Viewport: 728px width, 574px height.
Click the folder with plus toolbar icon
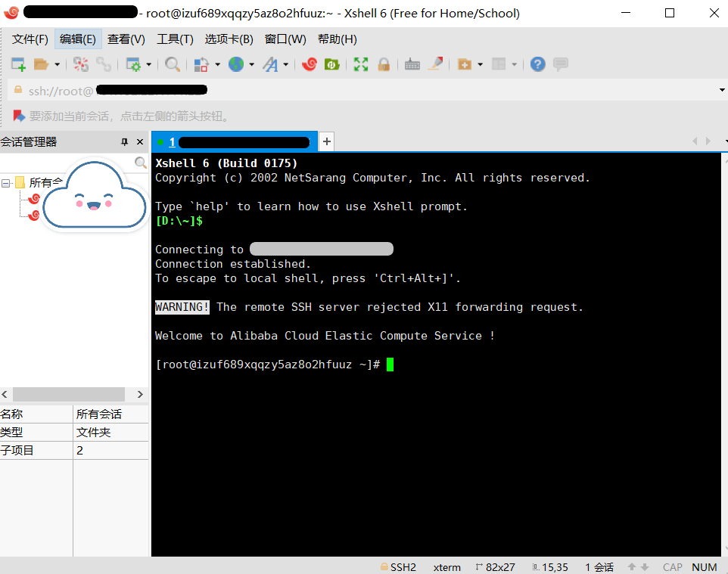coord(465,64)
